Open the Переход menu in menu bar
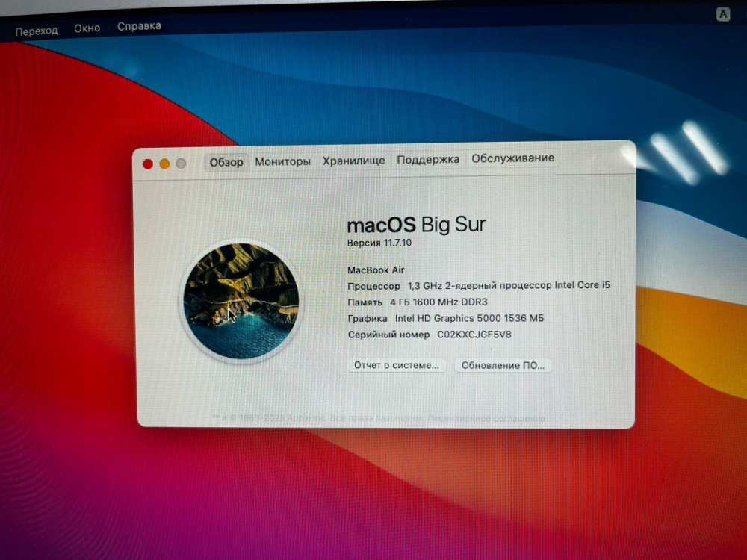747x560 pixels. coord(37,31)
